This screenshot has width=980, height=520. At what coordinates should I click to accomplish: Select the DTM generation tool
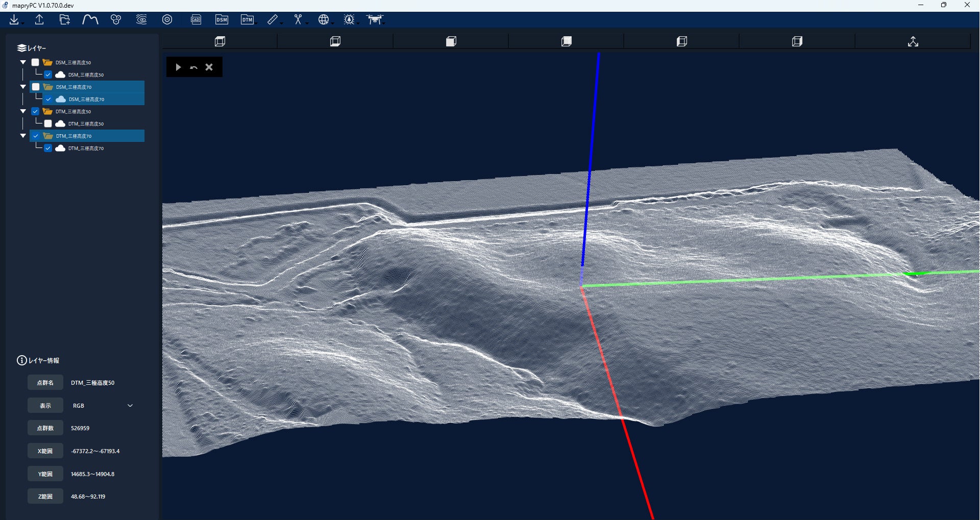248,20
